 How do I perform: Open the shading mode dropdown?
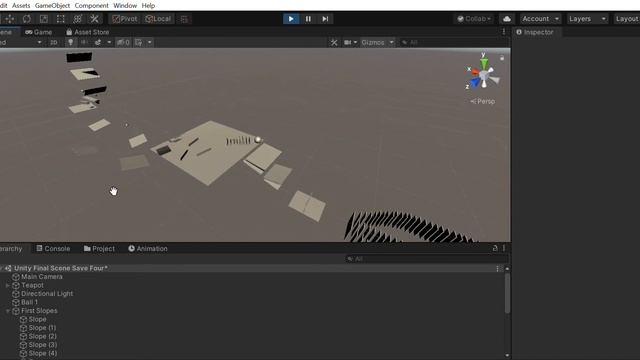point(21,42)
